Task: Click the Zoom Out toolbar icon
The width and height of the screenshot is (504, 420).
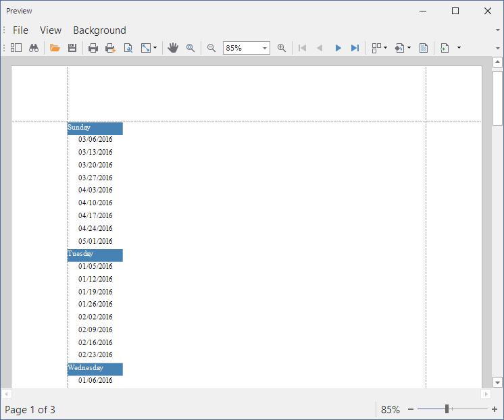Action: (x=211, y=48)
